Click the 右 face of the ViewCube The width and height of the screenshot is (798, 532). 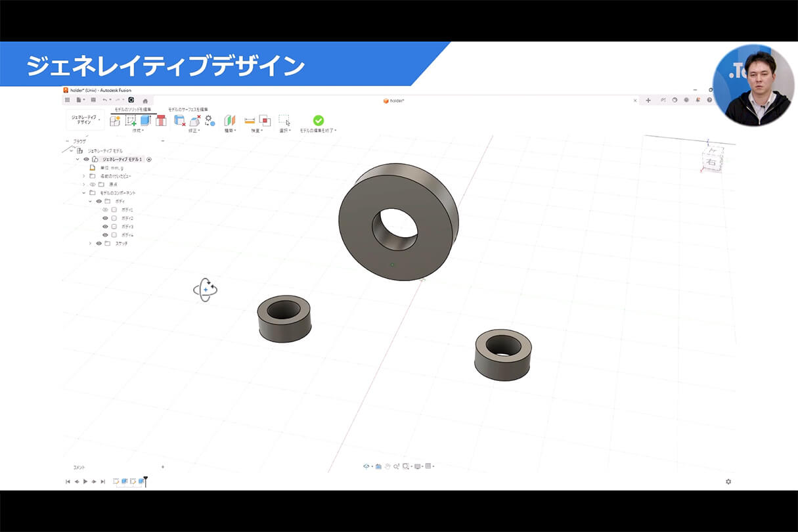click(x=711, y=161)
